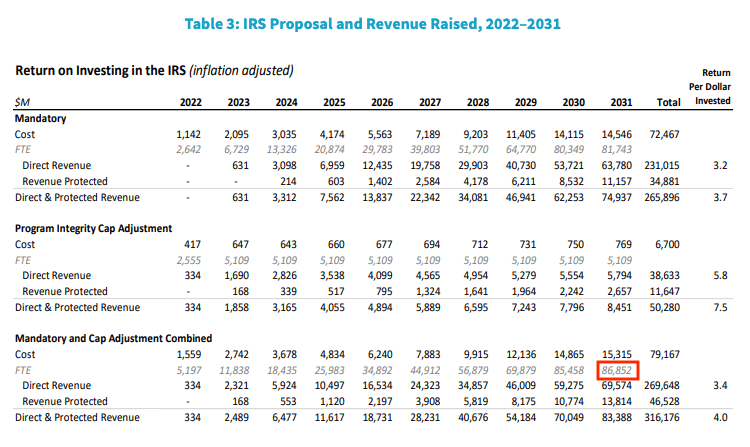This screenshot has height=447, width=750.
Task: Click the 2024 Cap Adjustment cost "643"
Action: (x=288, y=244)
